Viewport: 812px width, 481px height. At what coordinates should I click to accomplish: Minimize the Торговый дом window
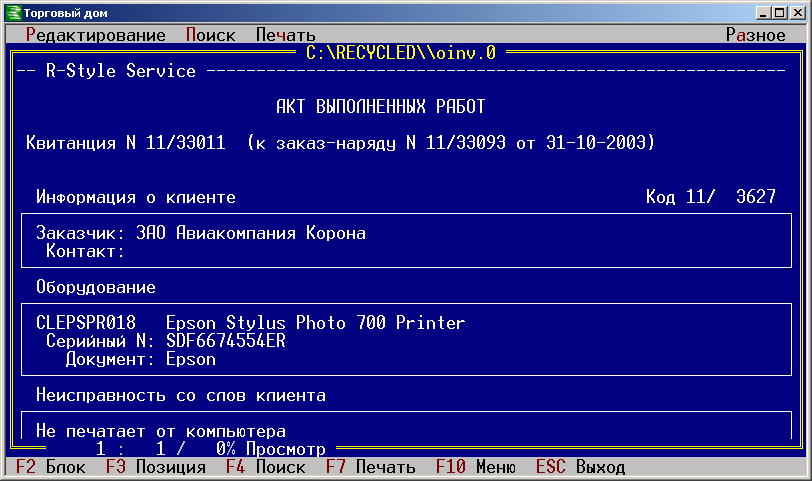[x=762, y=13]
